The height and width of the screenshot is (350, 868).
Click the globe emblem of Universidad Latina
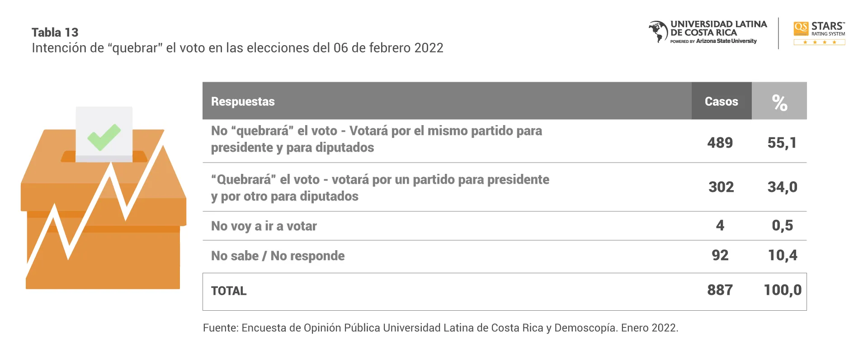click(658, 32)
